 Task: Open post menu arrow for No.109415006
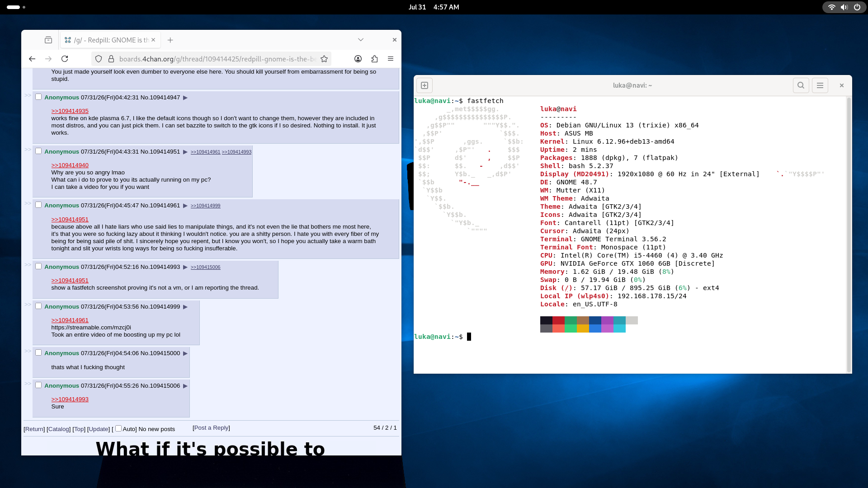click(185, 386)
